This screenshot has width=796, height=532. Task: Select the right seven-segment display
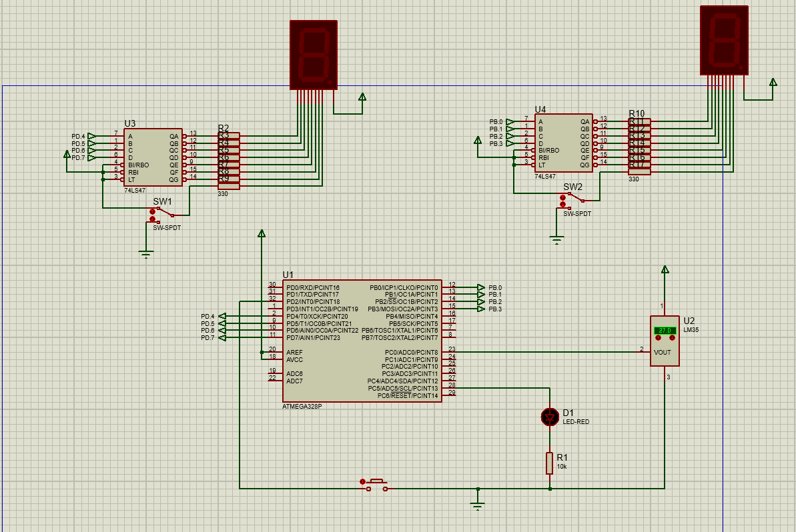(x=725, y=41)
